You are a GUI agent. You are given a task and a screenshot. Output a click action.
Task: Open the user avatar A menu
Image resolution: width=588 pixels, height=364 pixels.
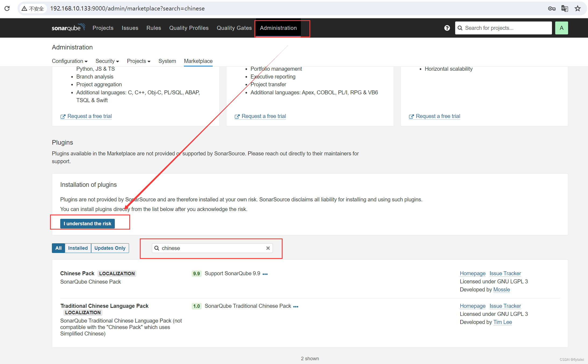pyautogui.click(x=561, y=28)
